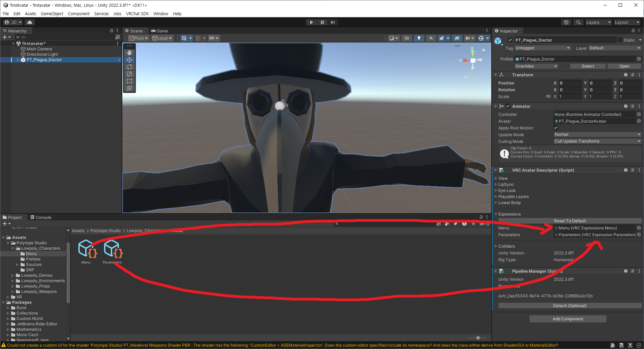Viewport: 644px width, 349px height.
Task: Select the Move tool
Action: tap(129, 60)
